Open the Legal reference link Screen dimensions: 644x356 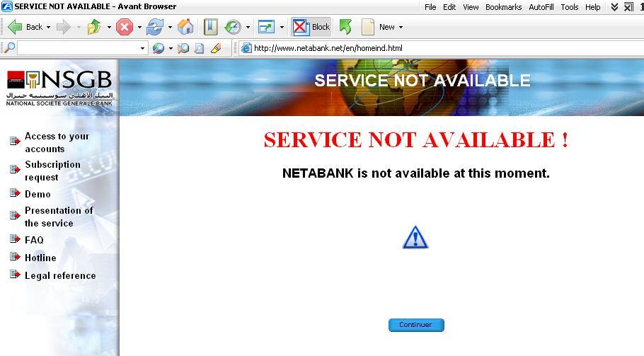60,275
